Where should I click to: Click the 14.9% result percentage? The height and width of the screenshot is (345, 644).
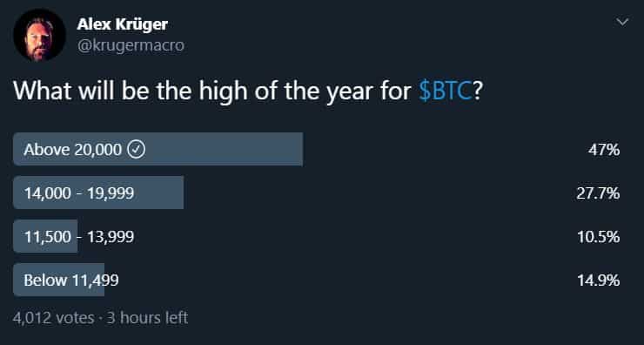click(599, 281)
